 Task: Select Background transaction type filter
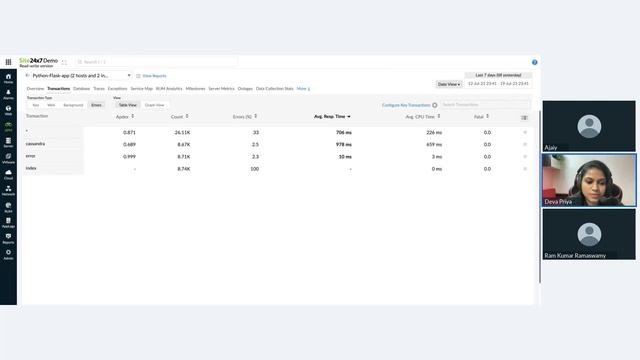[x=73, y=105]
